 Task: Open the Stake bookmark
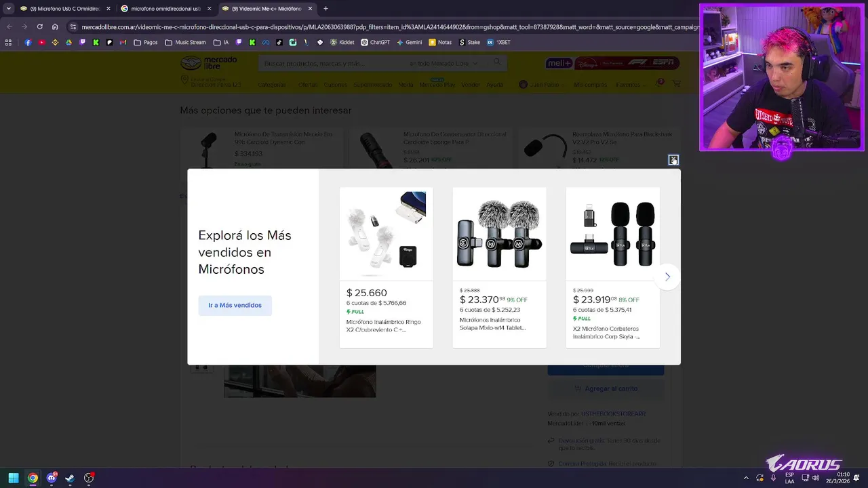click(x=469, y=42)
